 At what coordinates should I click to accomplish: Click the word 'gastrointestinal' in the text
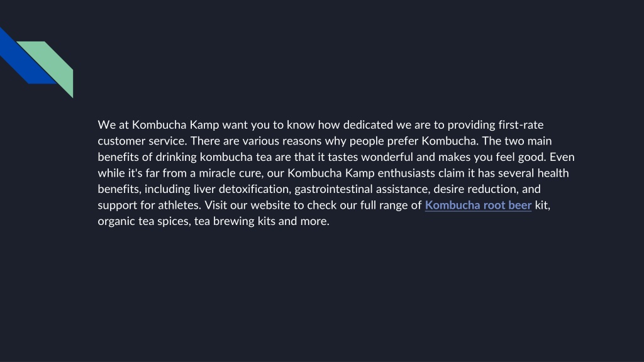tap(333, 189)
